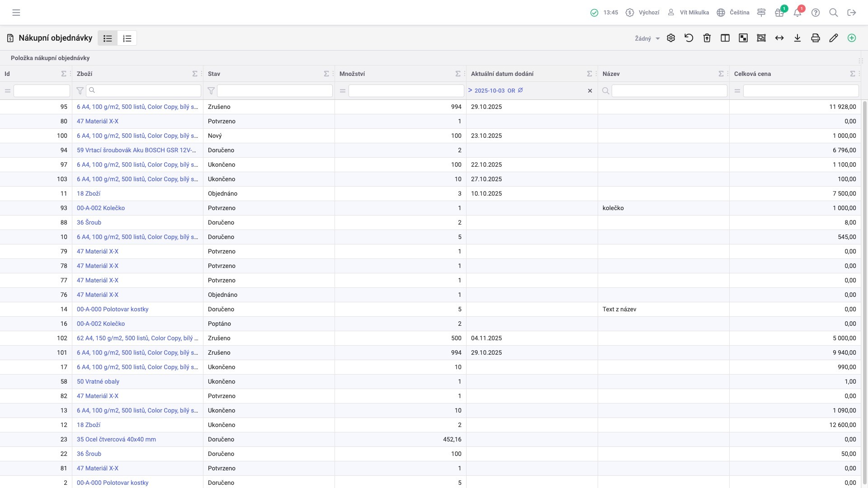This screenshot has height=488, width=868.
Task: Click the Aktuální datum dodání column header
Action: point(502,74)
